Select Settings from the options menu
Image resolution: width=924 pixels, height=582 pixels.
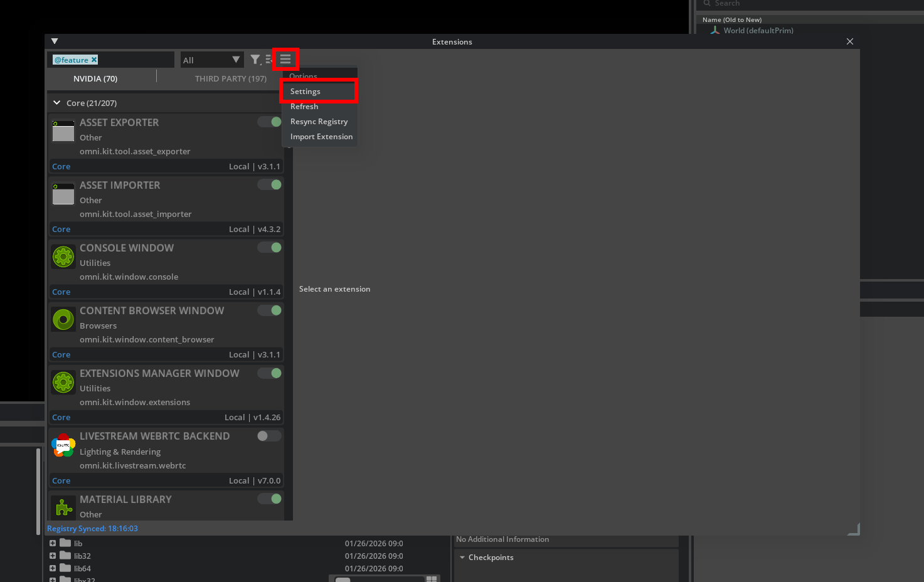305,92
